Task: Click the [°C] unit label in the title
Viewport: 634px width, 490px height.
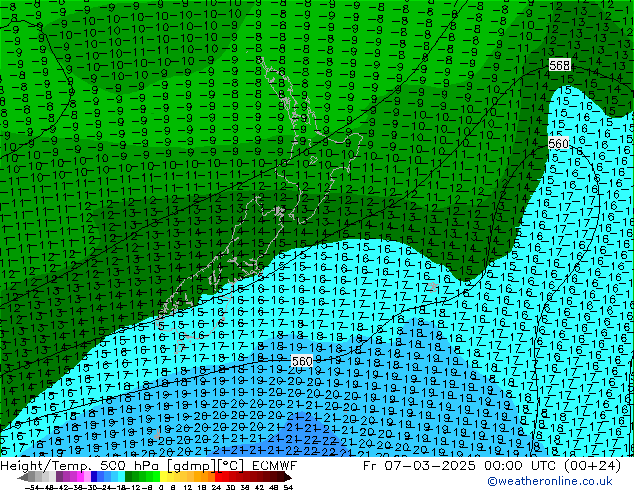Action: 228,466
